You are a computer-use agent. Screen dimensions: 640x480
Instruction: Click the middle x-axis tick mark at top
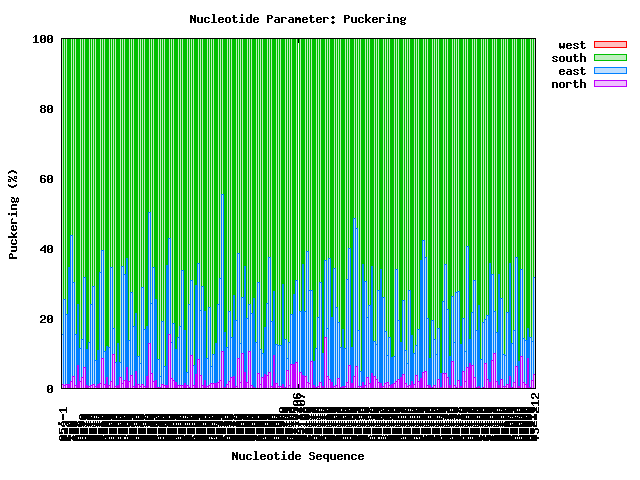(x=299, y=41)
